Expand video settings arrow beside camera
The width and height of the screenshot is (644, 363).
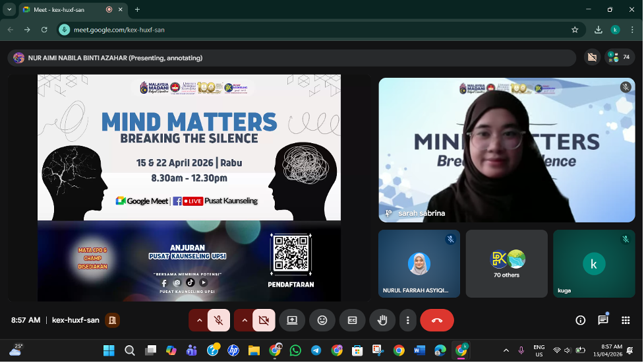[245, 320]
